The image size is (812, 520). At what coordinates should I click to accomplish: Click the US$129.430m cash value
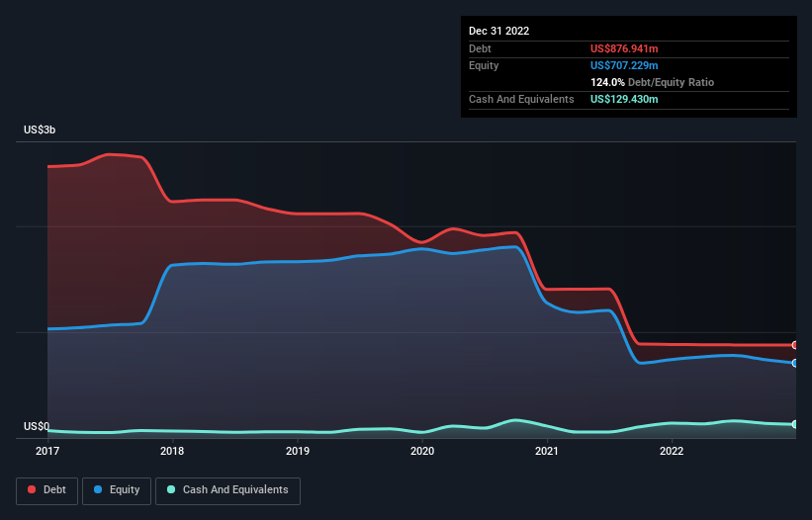624,99
